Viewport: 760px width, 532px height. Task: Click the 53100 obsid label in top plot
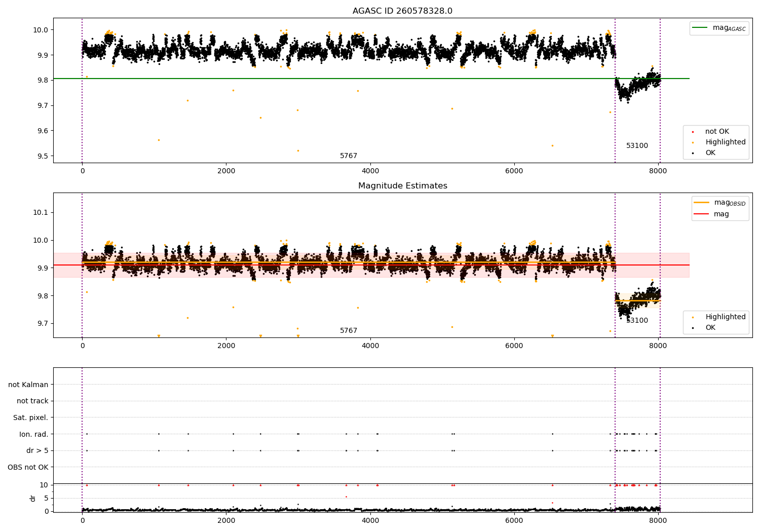(x=637, y=146)
